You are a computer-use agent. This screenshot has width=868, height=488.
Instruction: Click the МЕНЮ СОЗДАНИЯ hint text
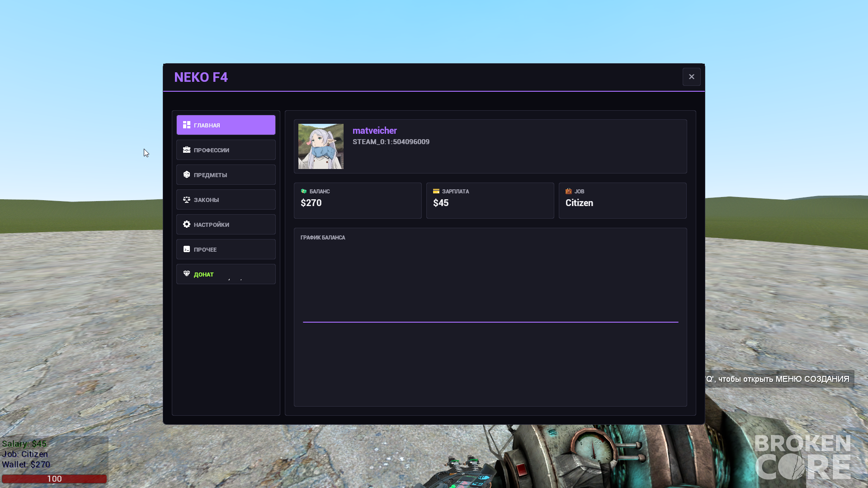pyautogui.click(x=812, y=379)
